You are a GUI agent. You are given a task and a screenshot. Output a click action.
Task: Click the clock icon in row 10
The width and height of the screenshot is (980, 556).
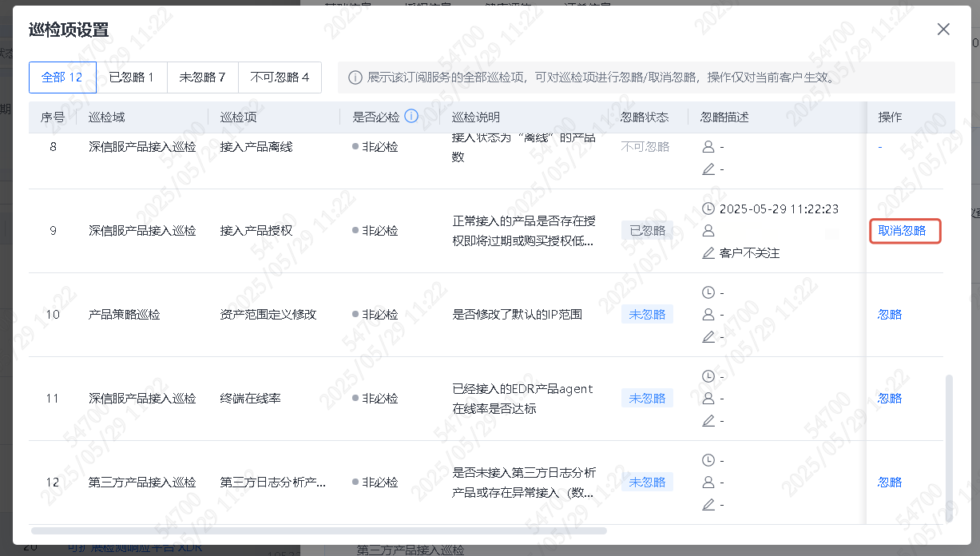click(x=708, y=292)
